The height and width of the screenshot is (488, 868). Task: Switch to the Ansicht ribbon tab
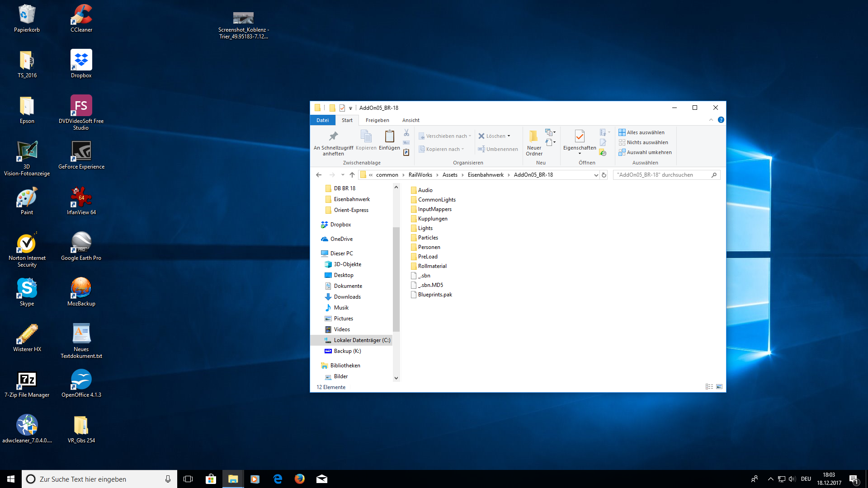pyautogui.click(x=410, y=120)
